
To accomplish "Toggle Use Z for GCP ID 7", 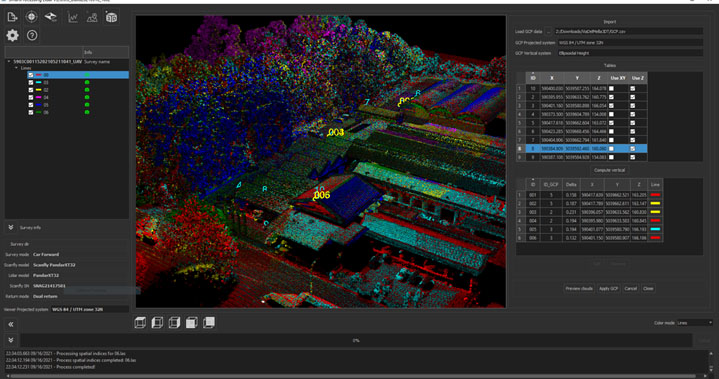I will [x=633, y=140].
